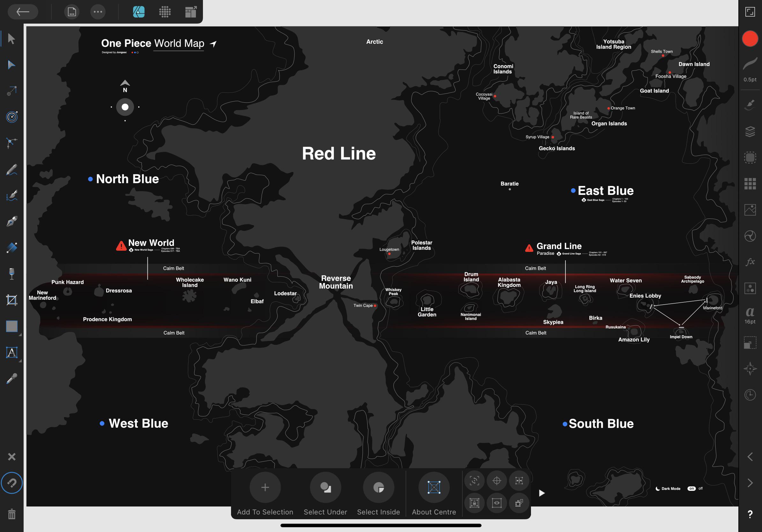Open the Export persona icon in the top bar
This screenshot has width=762, height=532.
coord(191,11)
